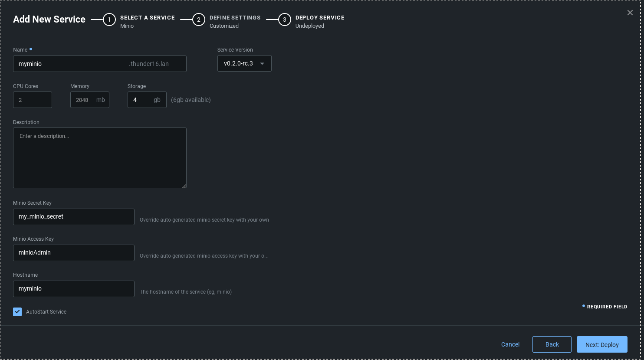Click the Hostname field

pyautogui.click(x=74, y=289)
